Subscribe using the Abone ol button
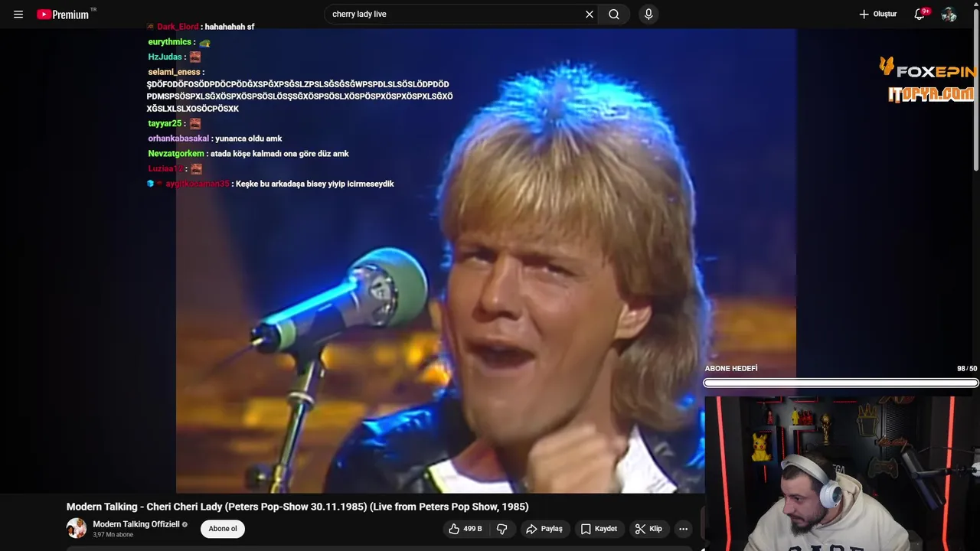The image size is (980, 551). (223, 529)
